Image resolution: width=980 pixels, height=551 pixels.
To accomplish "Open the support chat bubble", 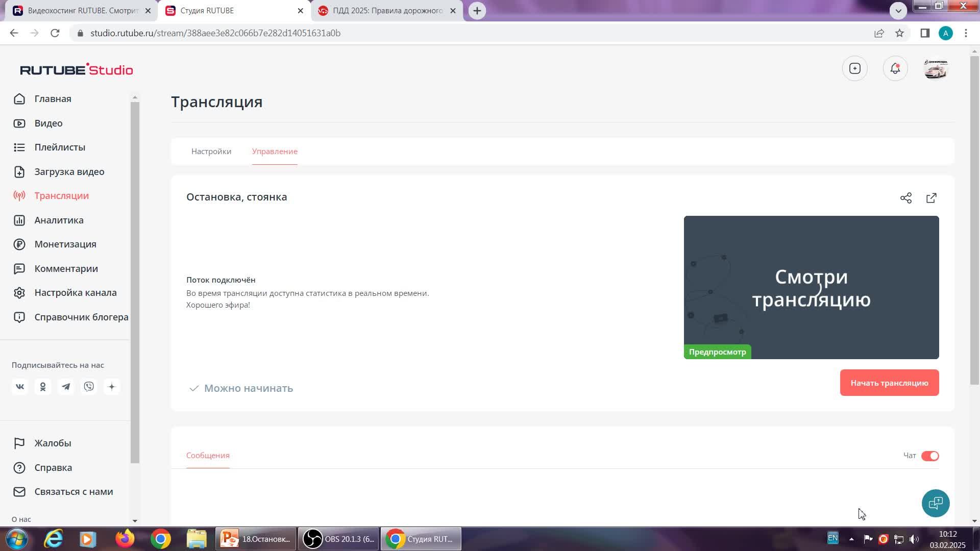I will pyautogui.click(x=936, y=503).
